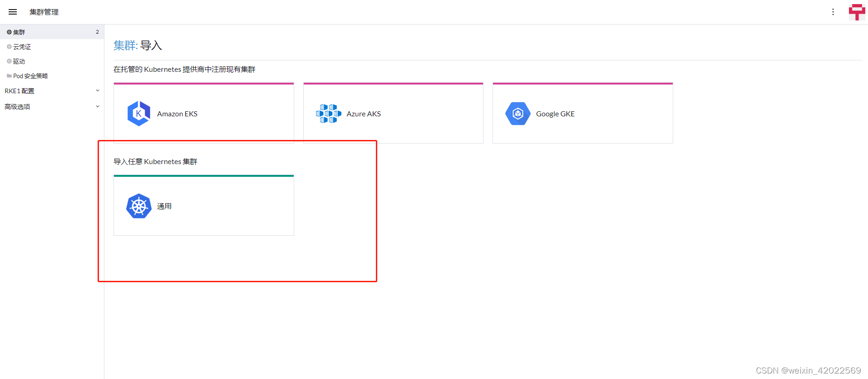Click the 集群: breadcrumb link in title
This screenshot has height=379, width=868.
pyautogui.click(x=125, y=45)
